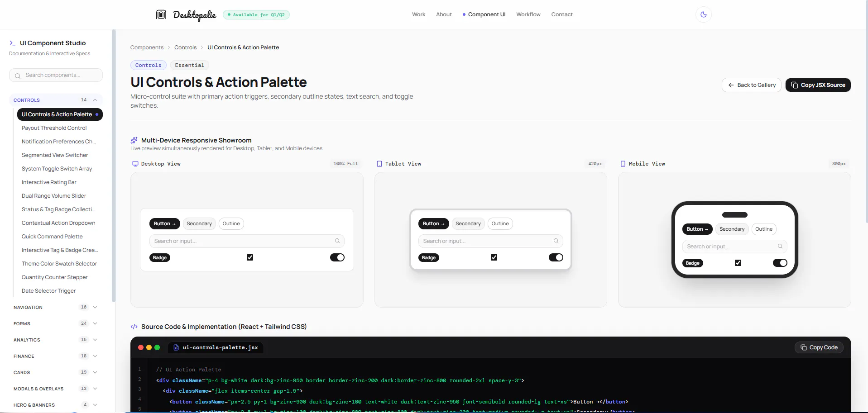Click search magnifier in Desktop View input
The width and height of the screenshot is (868, 413).
[337, 241]
